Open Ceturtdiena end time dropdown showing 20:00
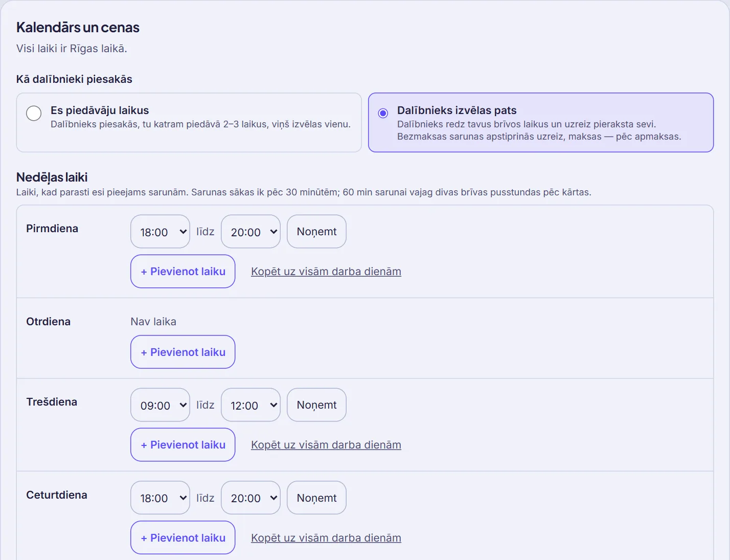730x560 pixels. coord(250,498)
